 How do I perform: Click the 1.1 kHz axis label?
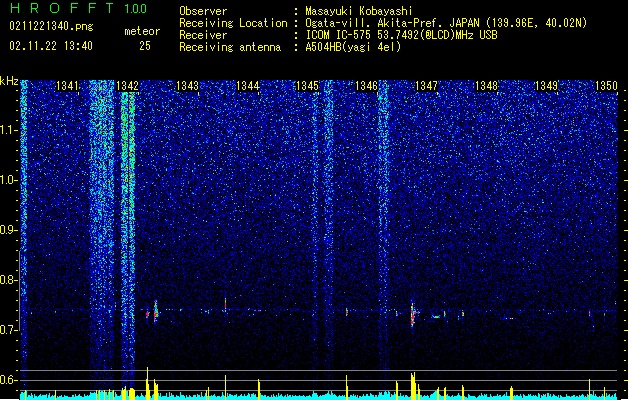pos(9,130)
